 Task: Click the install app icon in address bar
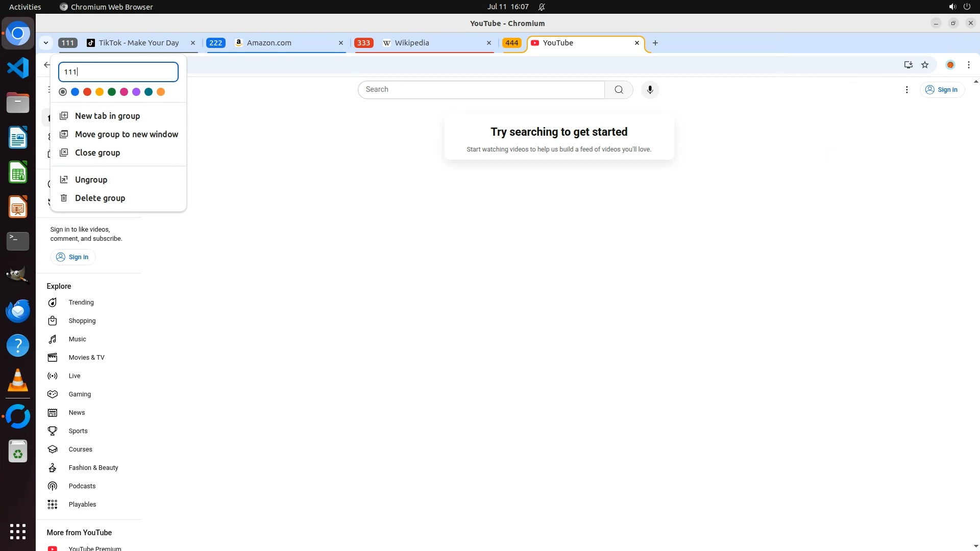tap(908, 65)
